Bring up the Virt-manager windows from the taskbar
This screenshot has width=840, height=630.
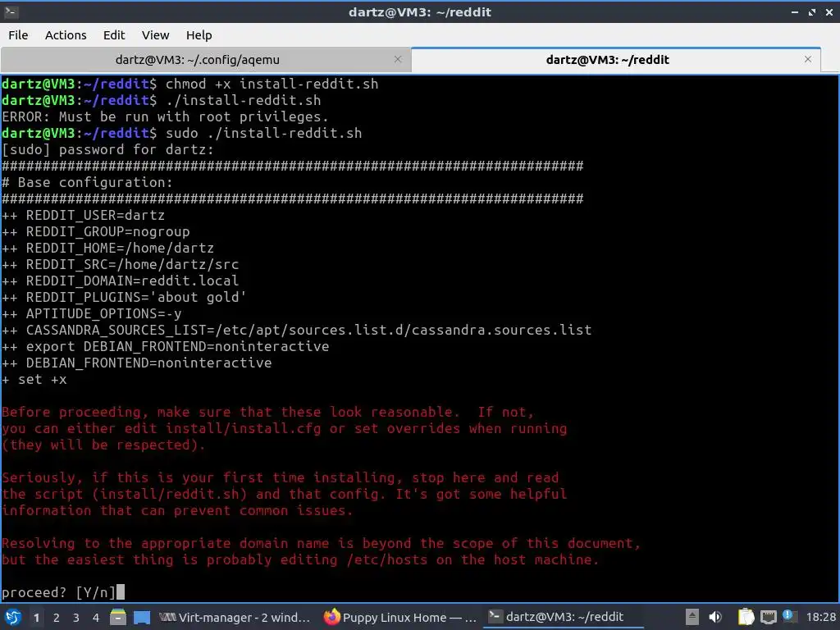pyautogui.click(x=234, y=617)
